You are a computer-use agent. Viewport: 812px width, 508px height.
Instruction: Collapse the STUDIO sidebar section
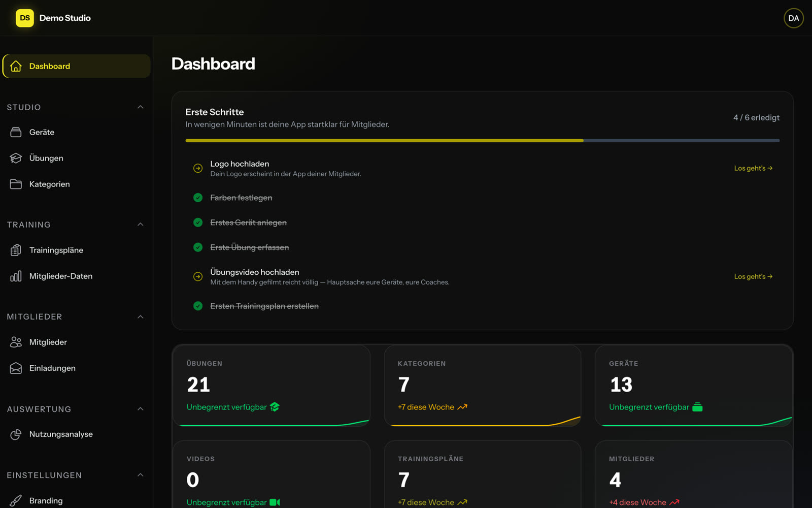point(141,107)
